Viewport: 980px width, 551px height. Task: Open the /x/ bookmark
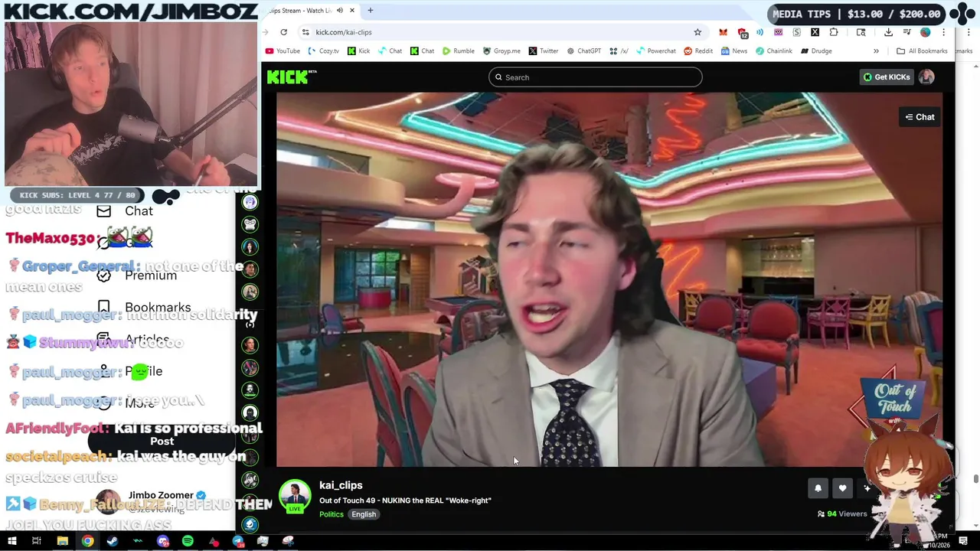[x=619, y=51]
